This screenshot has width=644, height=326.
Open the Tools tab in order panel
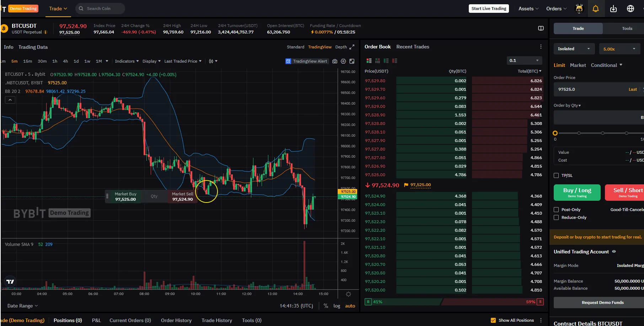[627, 28]
